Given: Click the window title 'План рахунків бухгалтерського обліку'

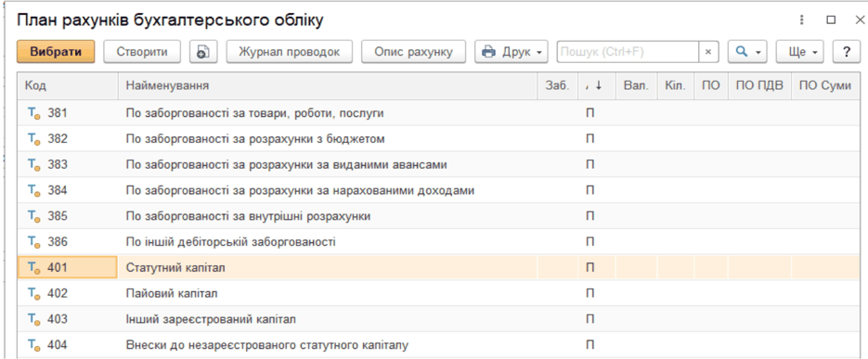Looking at the screenshot, I should pyautogui.click(x=171, y=21).
